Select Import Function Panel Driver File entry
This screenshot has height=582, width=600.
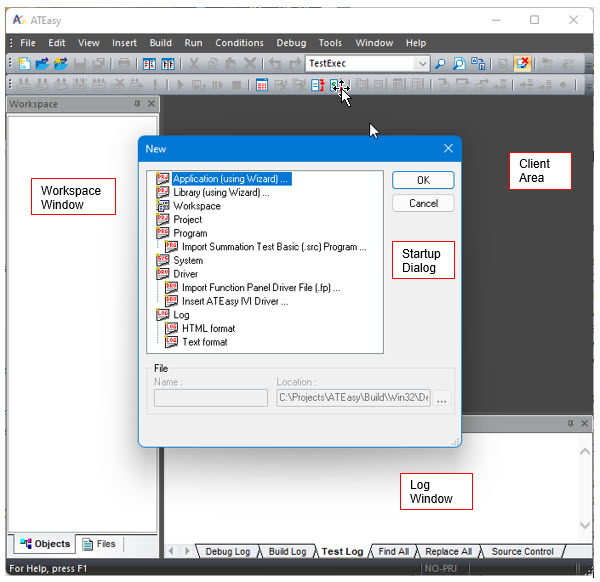tap(261, 287)
